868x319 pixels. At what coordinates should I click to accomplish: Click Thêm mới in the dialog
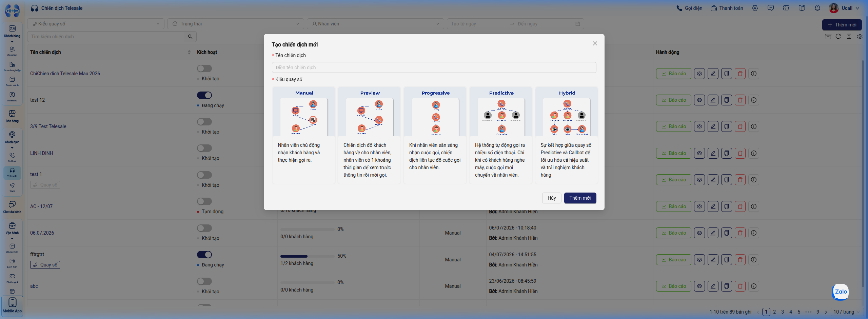(580, 198)
